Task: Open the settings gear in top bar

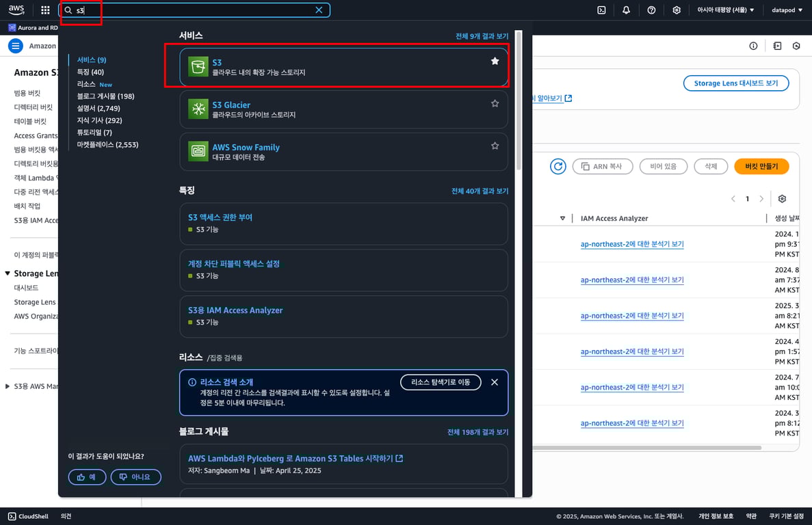Action: [677, 10]
